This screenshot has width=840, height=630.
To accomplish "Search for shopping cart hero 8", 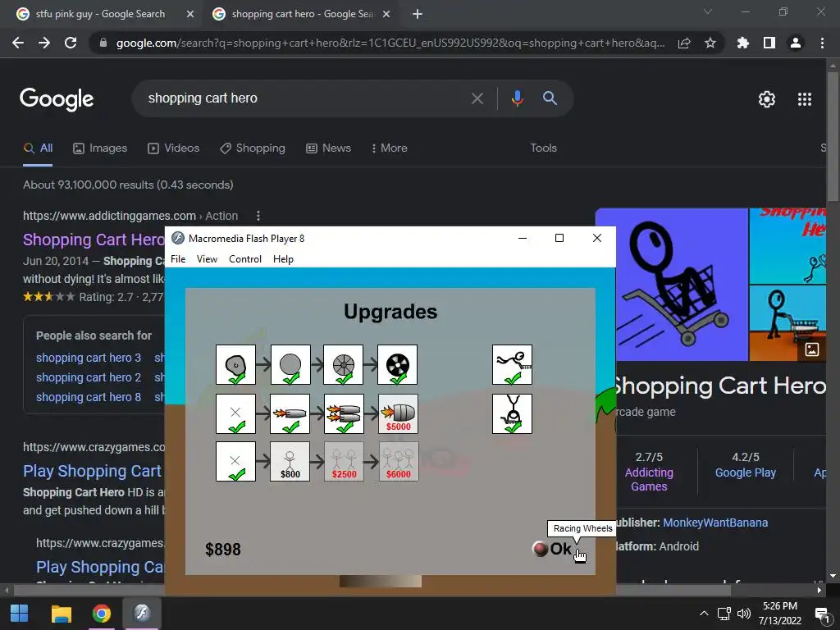I will tap(89, 398).
